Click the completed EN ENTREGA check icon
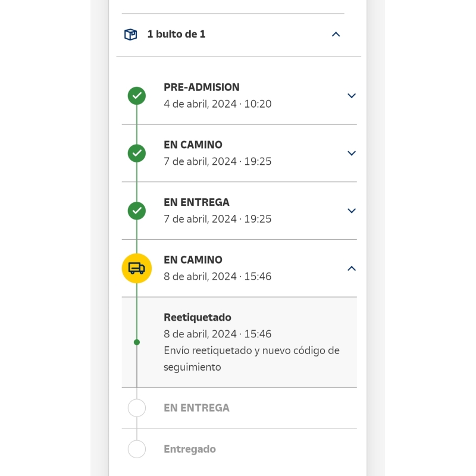This screenshot has height=476, width=476. [x=137, y=211]
